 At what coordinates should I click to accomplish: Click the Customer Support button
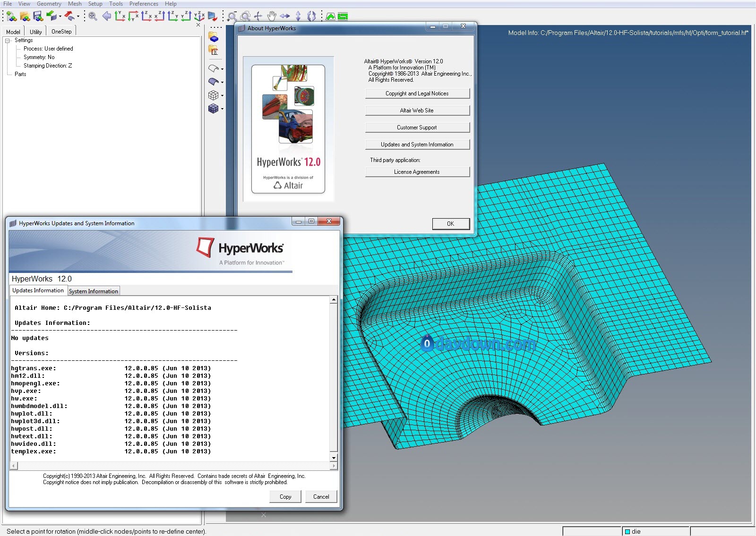click(x=417, y=128)
